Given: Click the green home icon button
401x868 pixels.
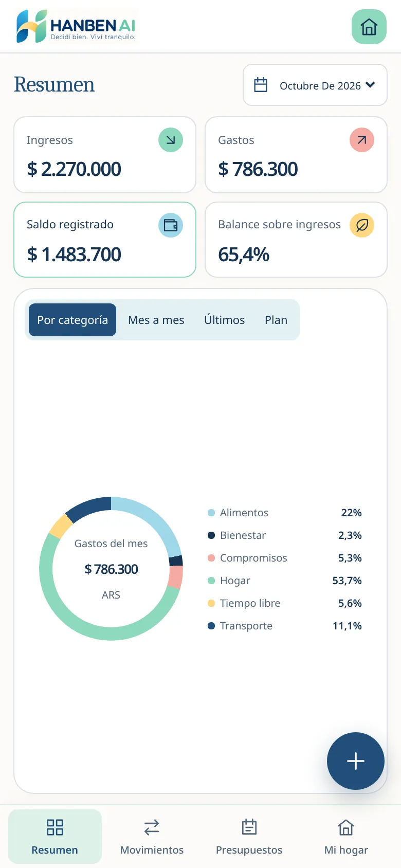Looking at the screenshot, I should (x=369, y=27).
